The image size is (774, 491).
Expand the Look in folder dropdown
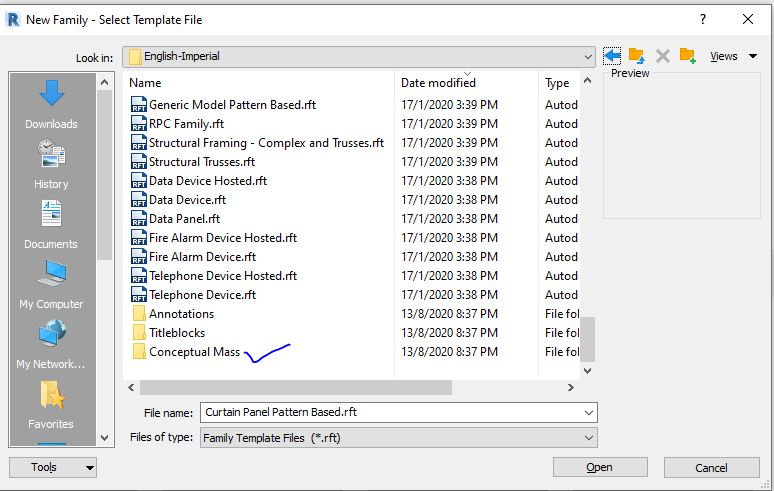click(587, 56)
